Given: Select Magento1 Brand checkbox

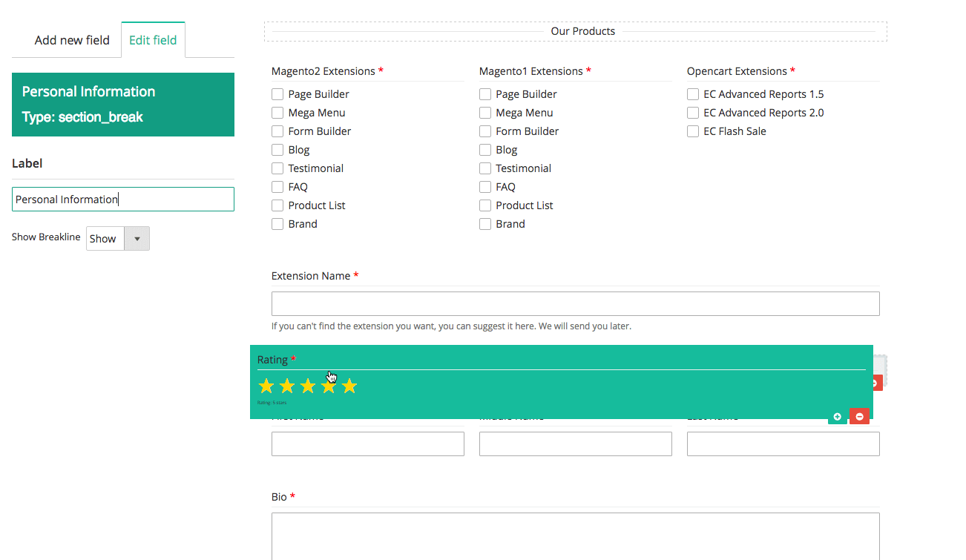Looking at the screenshot, I should 485,224.
